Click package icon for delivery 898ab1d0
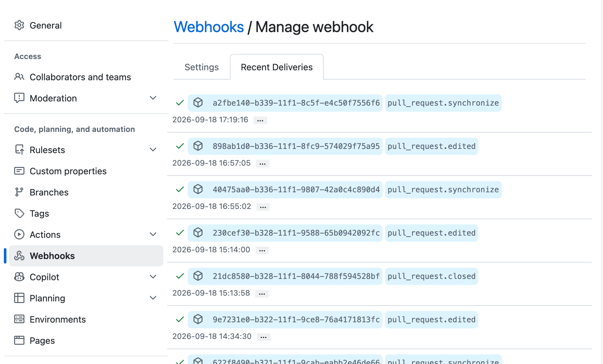 coord(198,146)
